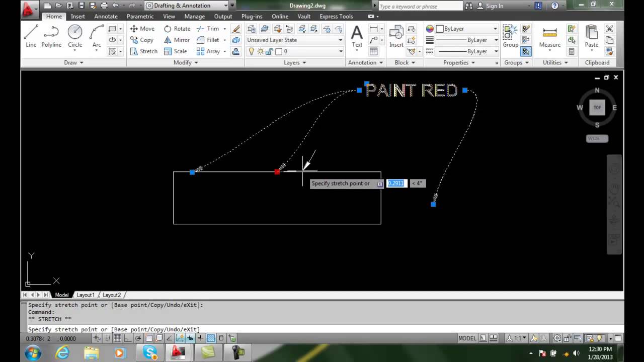Toggle Polar Tracking in status bar
Viewport: 644px width, 362px height.
[x=138, y=338]
